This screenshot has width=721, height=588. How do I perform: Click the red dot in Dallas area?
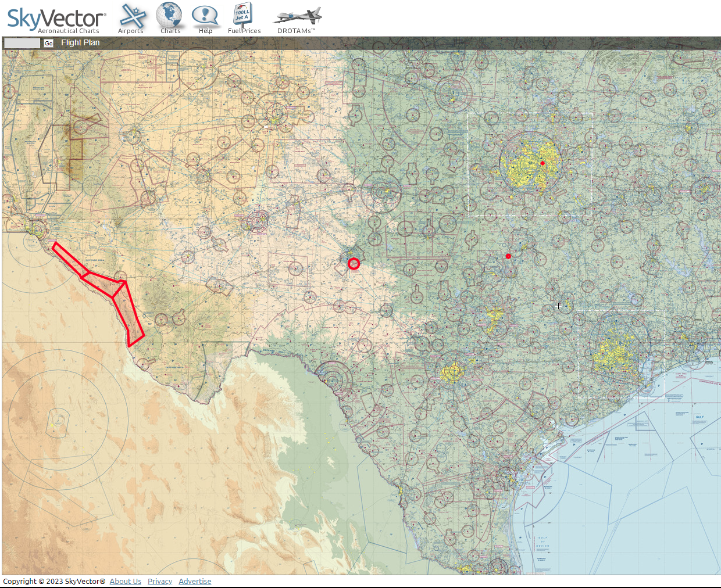542,163
